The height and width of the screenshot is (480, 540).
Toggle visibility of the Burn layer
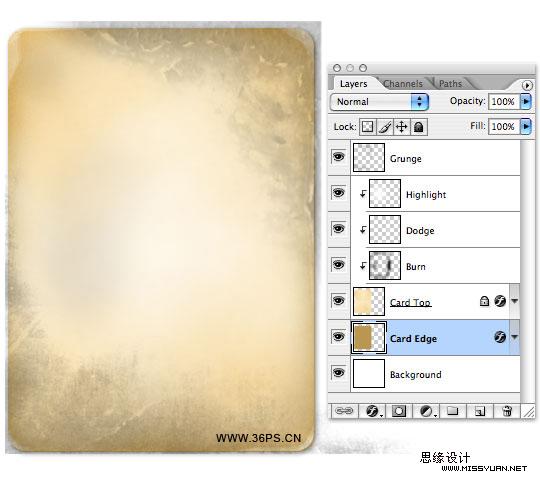339,264
